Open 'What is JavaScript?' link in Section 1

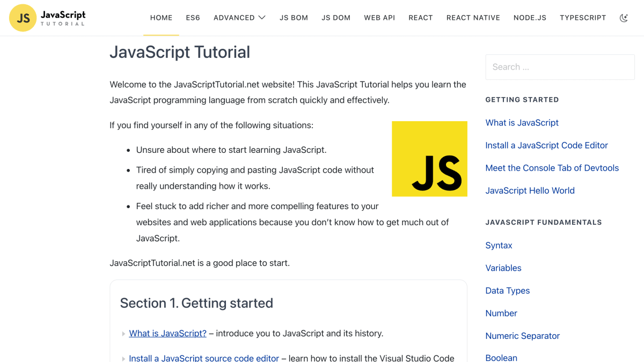[168, 333]
